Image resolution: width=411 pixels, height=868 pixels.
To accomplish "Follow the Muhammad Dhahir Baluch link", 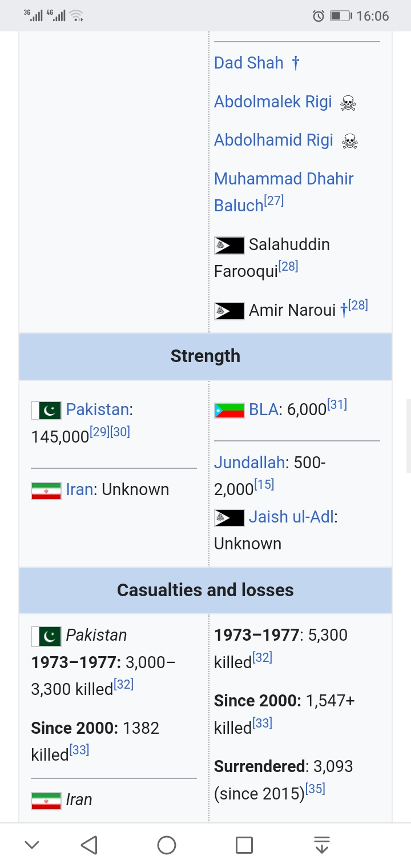I will [284, 192].
